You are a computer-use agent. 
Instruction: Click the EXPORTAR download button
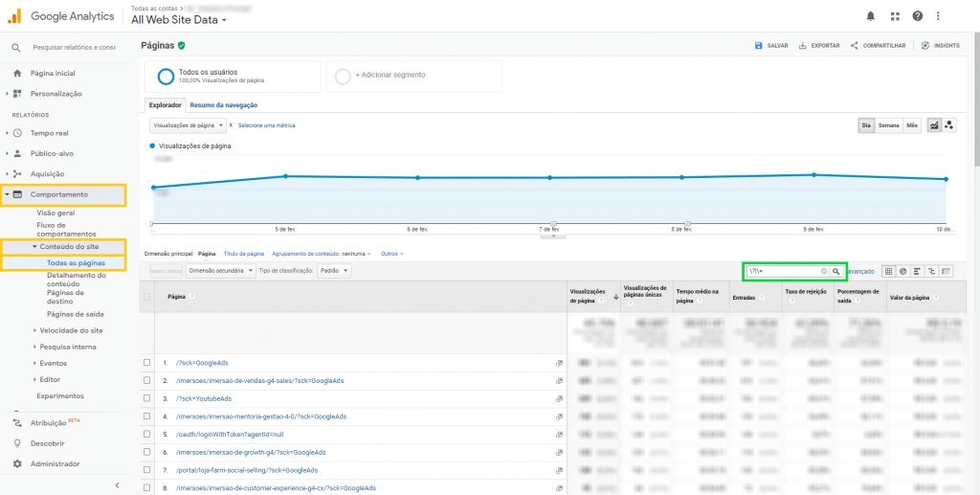click(819, 46)
